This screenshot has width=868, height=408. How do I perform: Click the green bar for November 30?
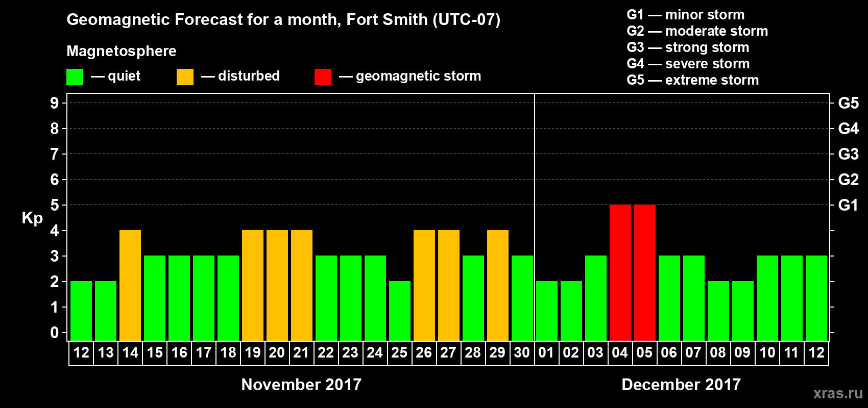pos(522,298)
